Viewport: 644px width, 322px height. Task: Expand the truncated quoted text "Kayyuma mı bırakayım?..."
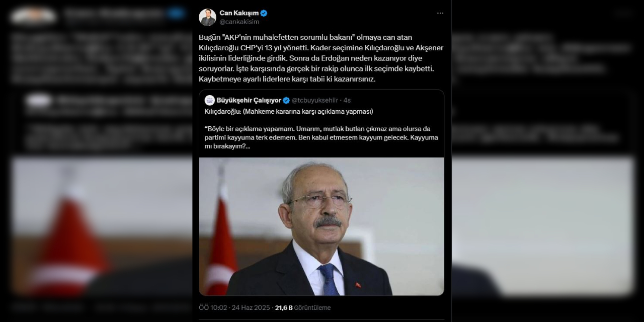(x=226, y=146)
